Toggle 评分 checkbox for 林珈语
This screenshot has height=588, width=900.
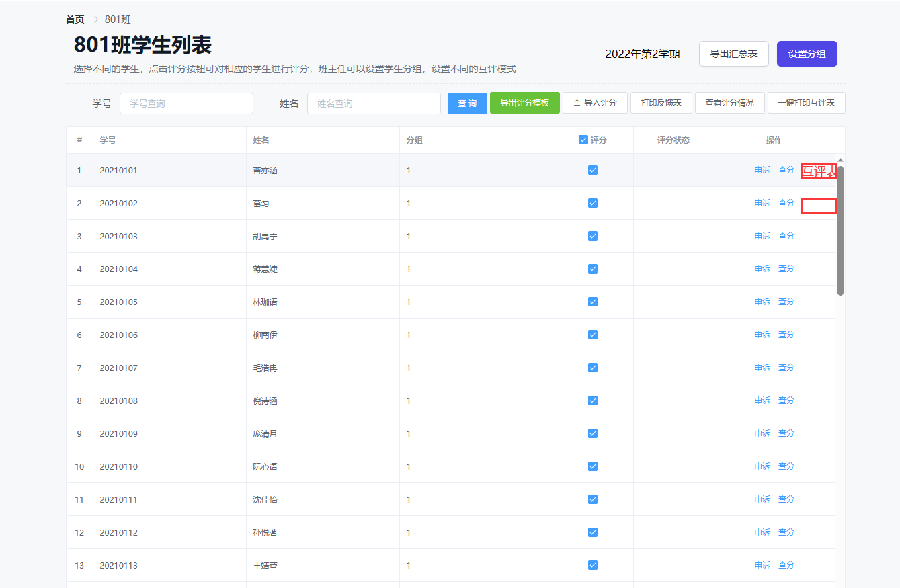tap(593, 302)
